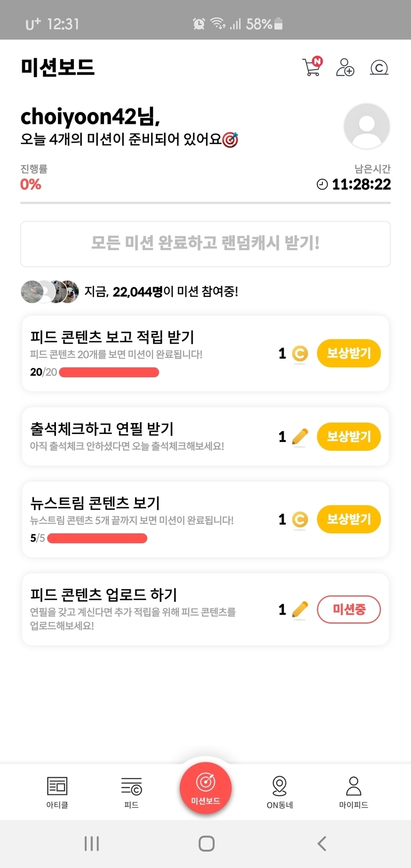Open the cash coin icon in header
The width and height of the screenshot is (411, 868).
[379, 67]
